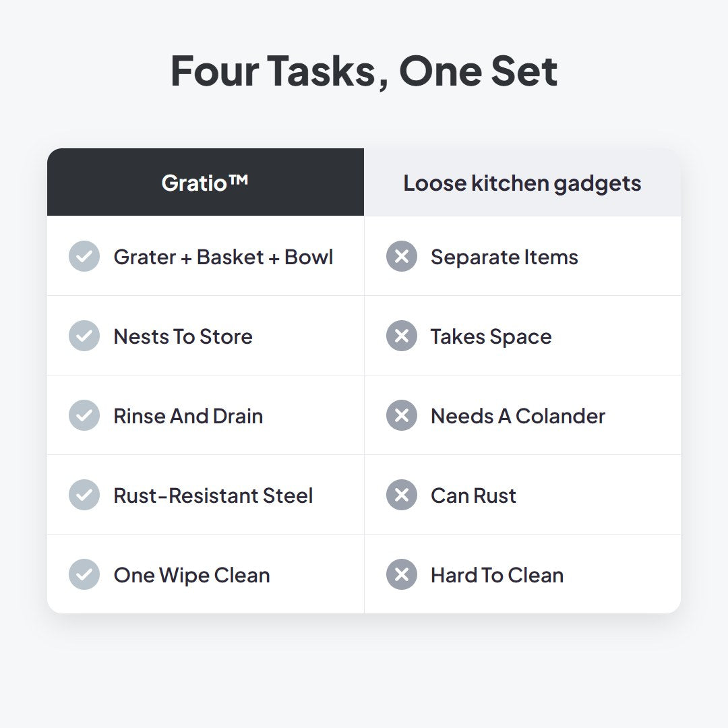Click the X icon next to Can Rust
The width and height of the screenshot is (728, 728).
pyautogui.click(x=402, y=495)
